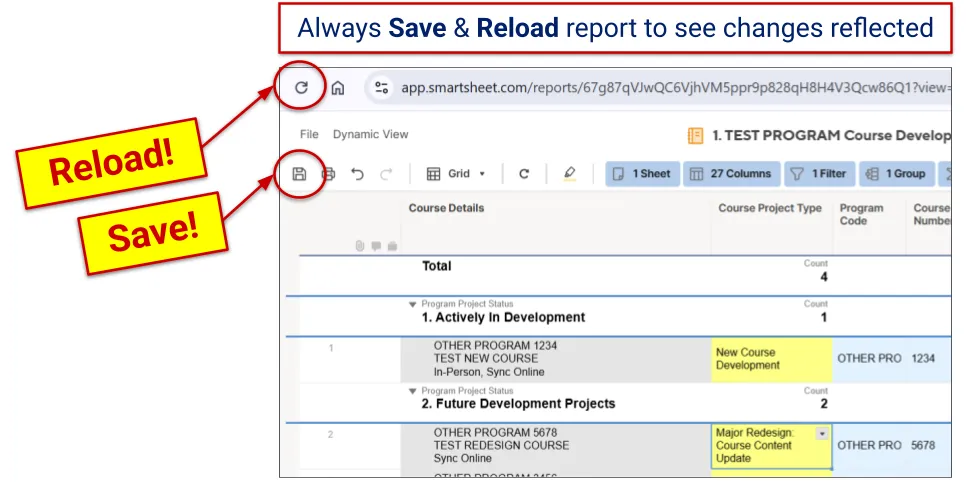970x482 pixels.
Task: Click the report title 1. TEST PROGRAM Course
Action: 831,136
